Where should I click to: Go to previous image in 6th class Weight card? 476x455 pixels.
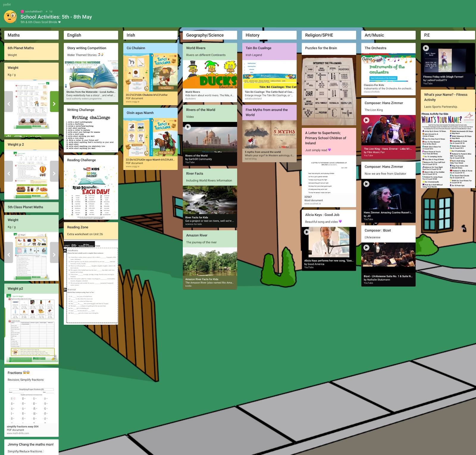[9, 104]
